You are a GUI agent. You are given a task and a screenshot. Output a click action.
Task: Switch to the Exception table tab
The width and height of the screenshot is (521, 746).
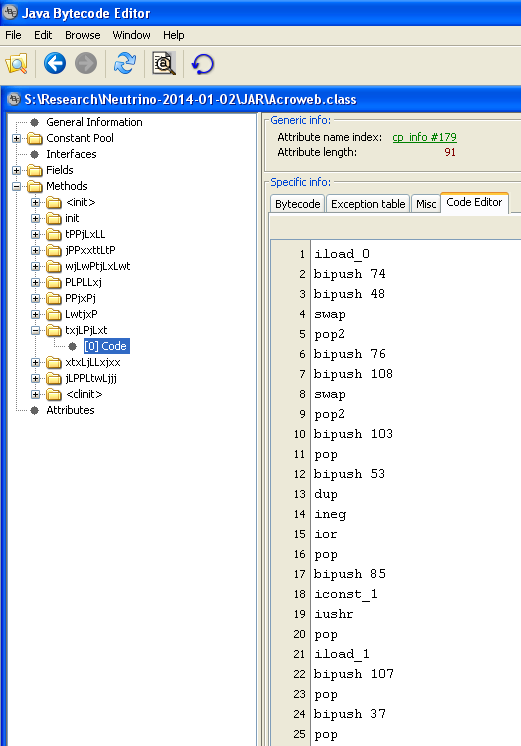tap(368, 204)
